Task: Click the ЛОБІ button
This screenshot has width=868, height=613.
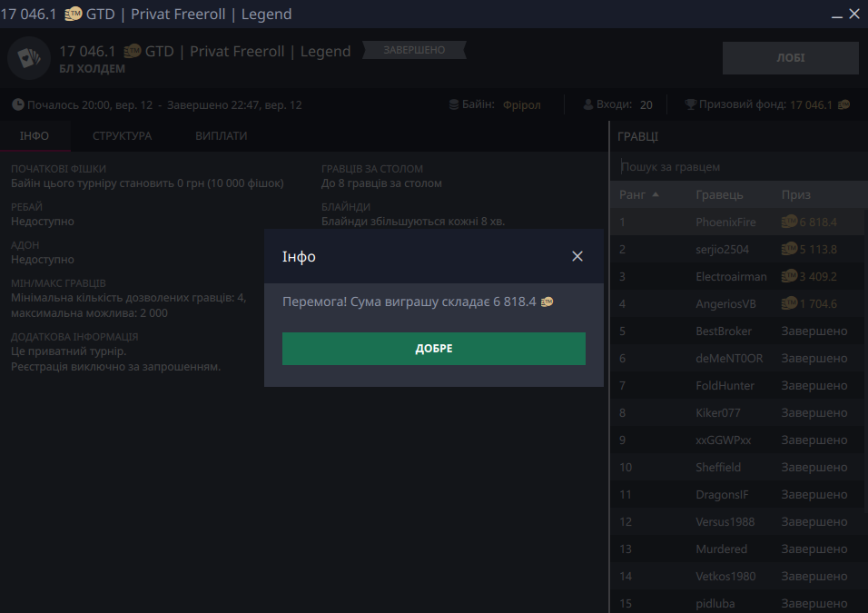Action: (790, 58)
